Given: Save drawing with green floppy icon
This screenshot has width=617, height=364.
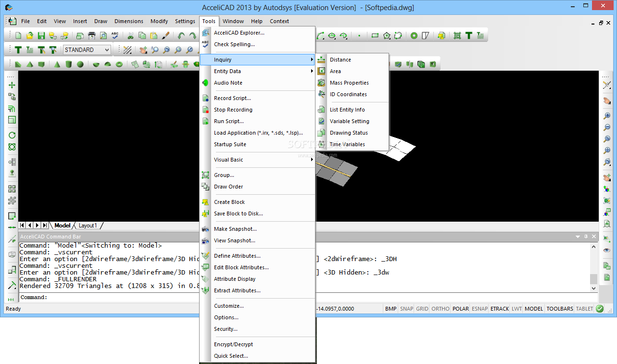Looking at the screenshot, I should [x=41, y=36].
